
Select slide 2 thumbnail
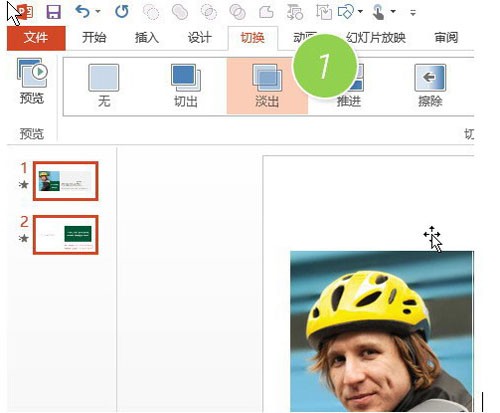coord(66,235)
